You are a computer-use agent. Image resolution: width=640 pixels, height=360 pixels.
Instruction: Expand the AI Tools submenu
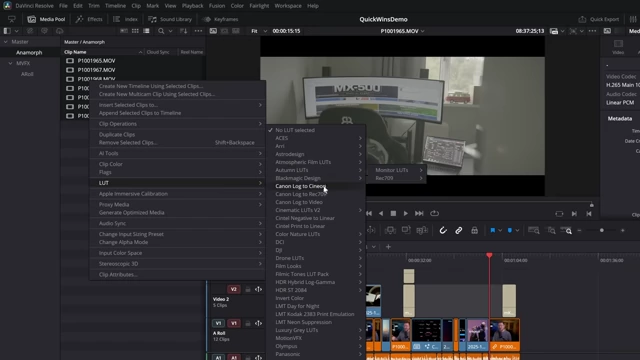(x=178, y=153)
